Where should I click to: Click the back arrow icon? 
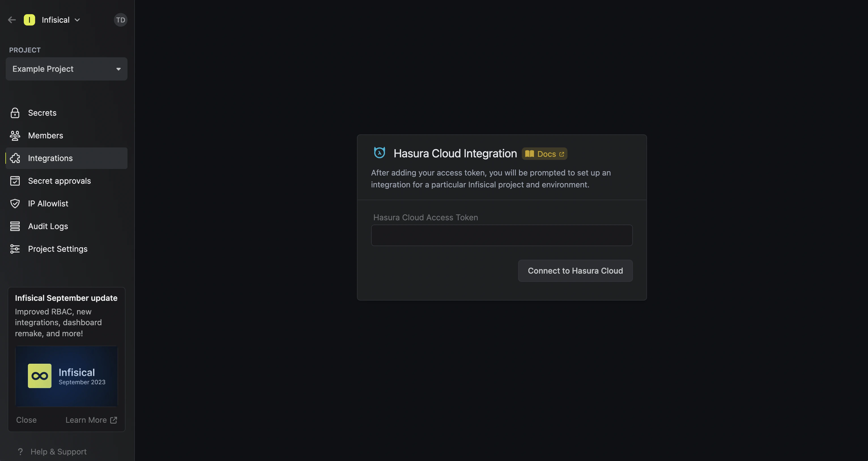pyautogui.click(x=12, y=20)
